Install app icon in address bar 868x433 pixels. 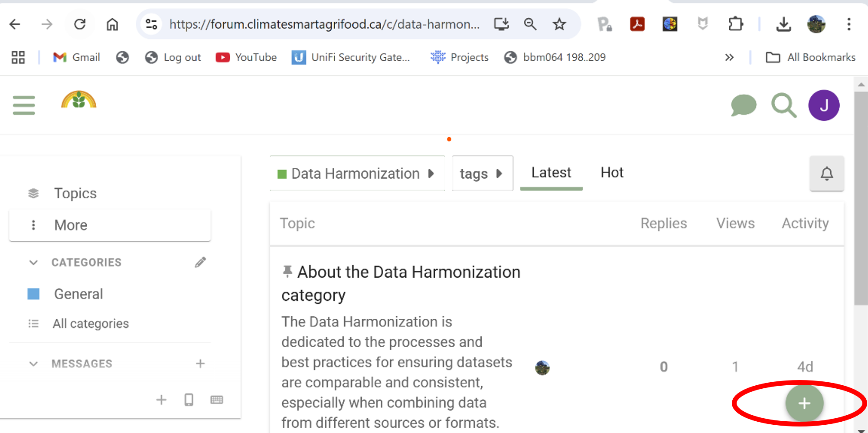click(501, 24)
